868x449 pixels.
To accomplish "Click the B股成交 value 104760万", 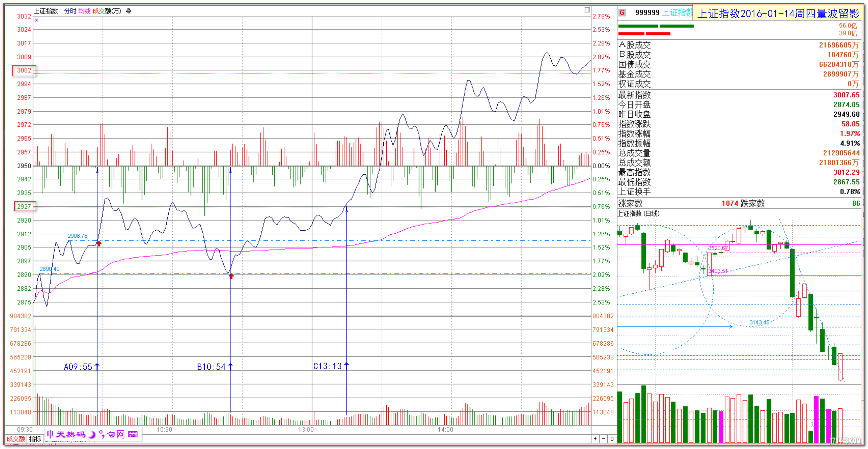I will 843,55.
